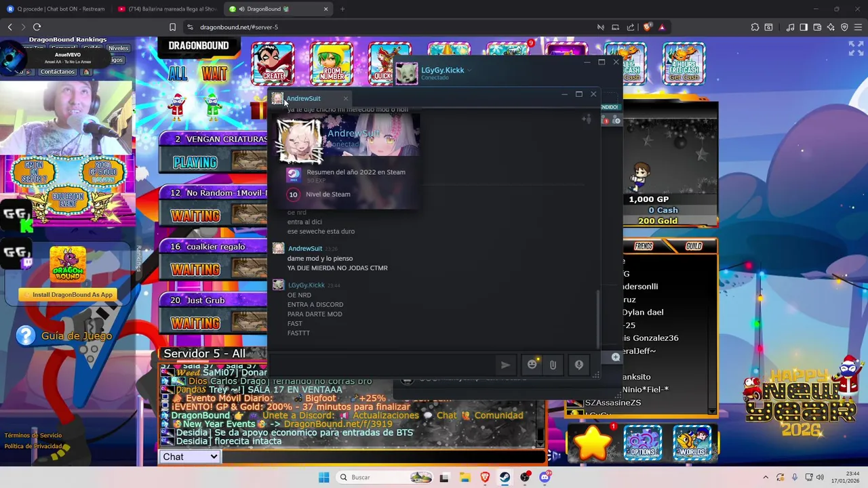Click the Windows taskbar Buscar search box
The image size is (868, 488).
pyautogui.click(x=385, y=477)
